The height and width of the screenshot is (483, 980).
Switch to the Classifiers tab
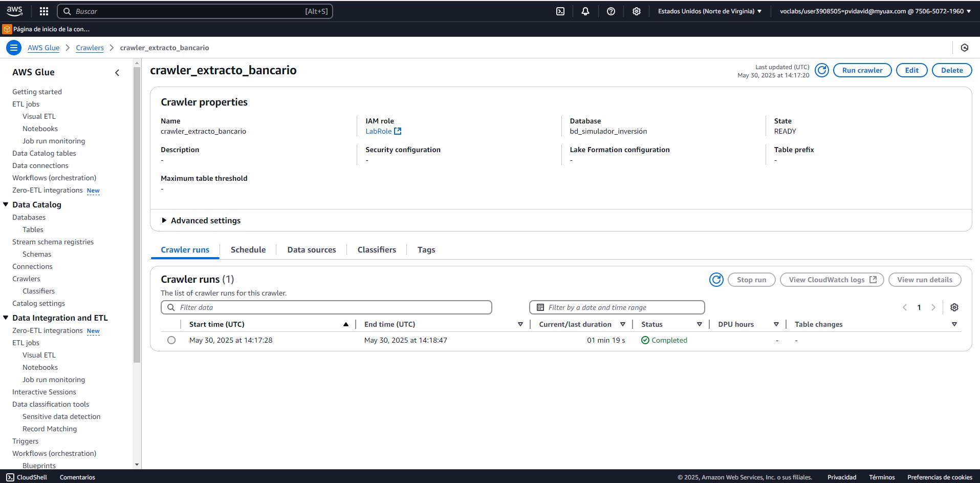pyautogui.click(x=377, y=250)
